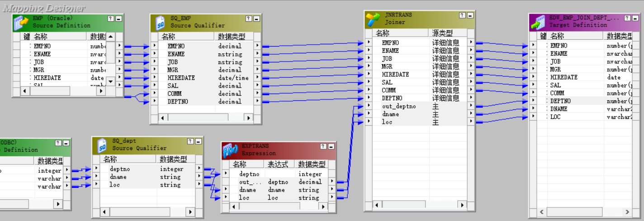Select MGR row in SQ_EMP
The image size is (644, 221).
click(x=206, y=70)
